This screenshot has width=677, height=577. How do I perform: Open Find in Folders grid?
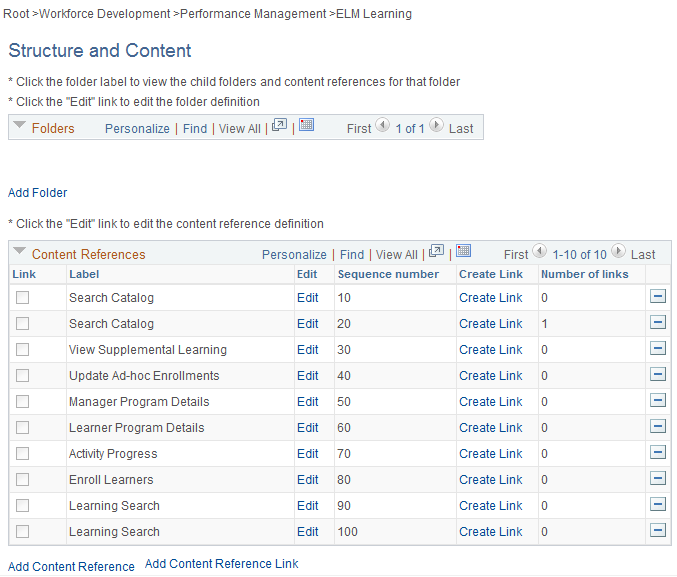tap(195, 129)
